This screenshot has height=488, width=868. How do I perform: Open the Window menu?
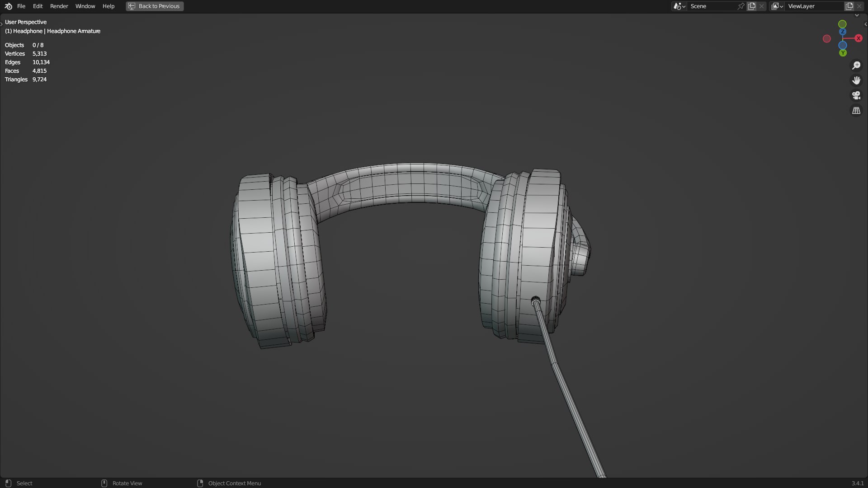(85, 6)
